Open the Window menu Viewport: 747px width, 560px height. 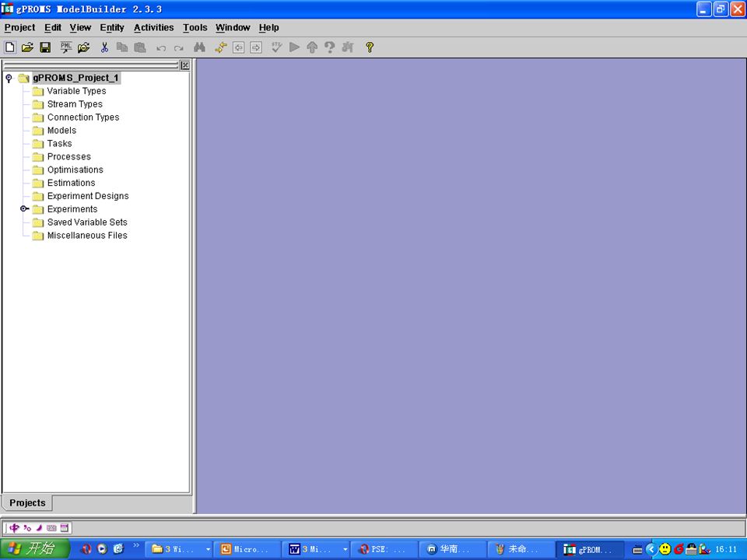click(x=233, y=28)
